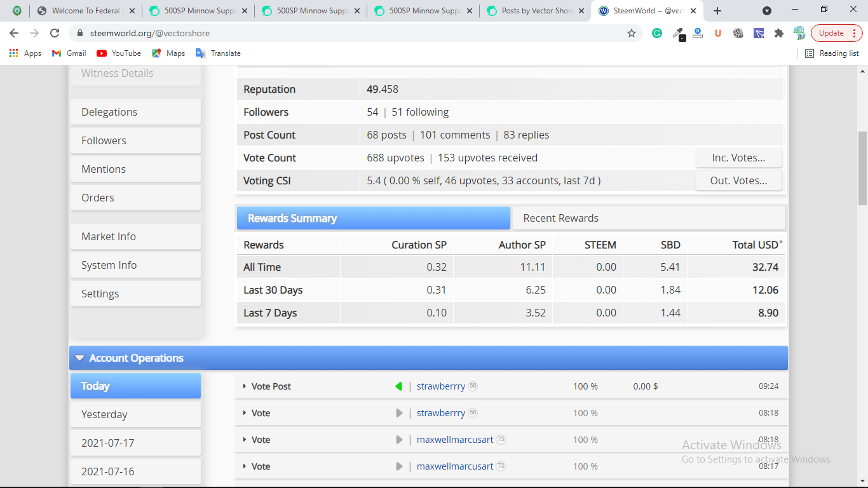This screenshot has width=868, height=488.
Task: Bookmark the page using the star icon
Action: [632, 33]
